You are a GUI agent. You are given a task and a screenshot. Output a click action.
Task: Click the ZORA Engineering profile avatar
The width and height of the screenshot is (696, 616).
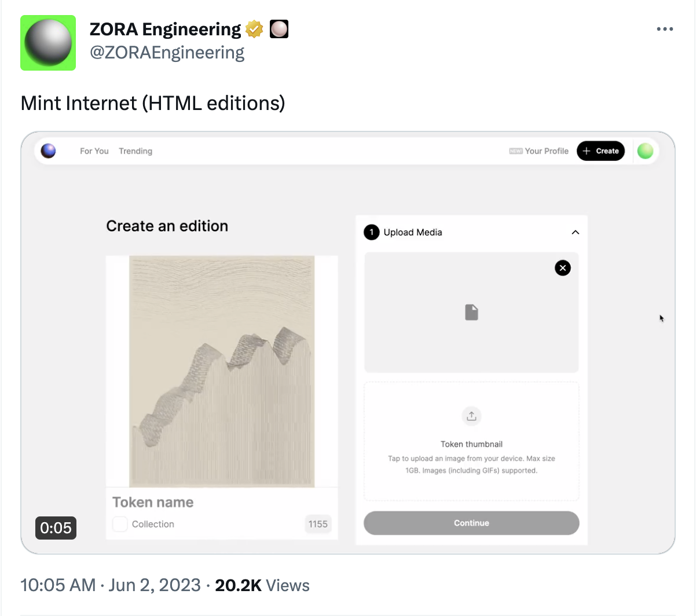click(48, 43)
